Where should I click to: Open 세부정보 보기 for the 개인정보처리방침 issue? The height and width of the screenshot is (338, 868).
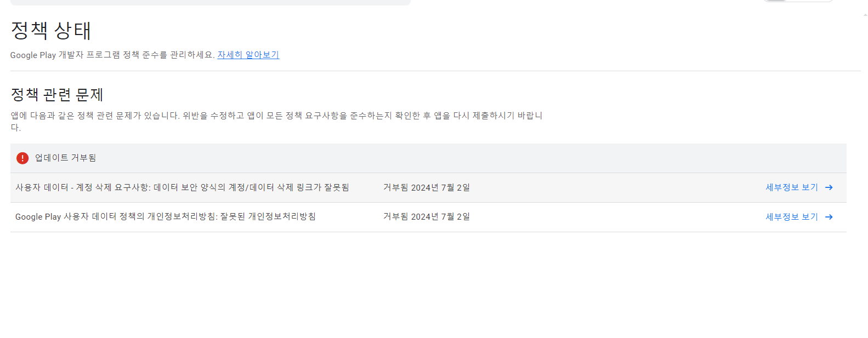click(792, 217)
